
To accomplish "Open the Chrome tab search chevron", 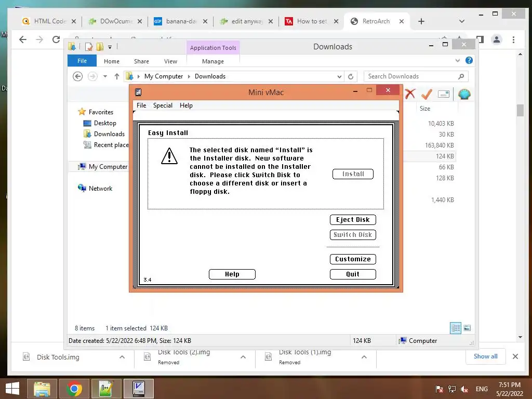I will [461, 21].
